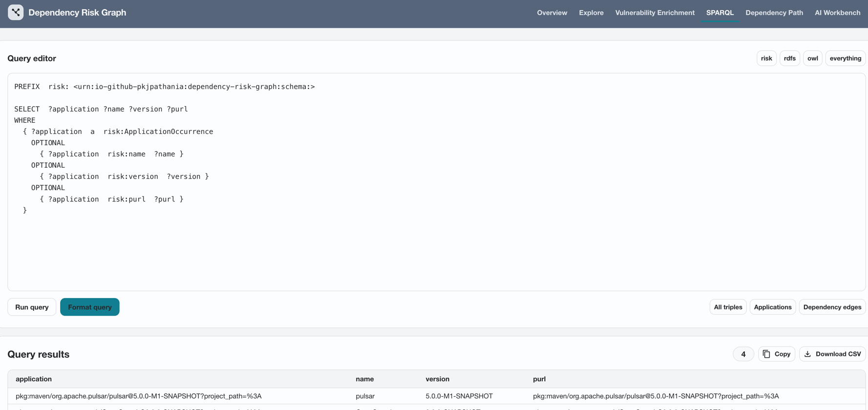This screenshot has width=868, height=410.
Task: Load the Applications sample query
Action: tap(773, 307)
